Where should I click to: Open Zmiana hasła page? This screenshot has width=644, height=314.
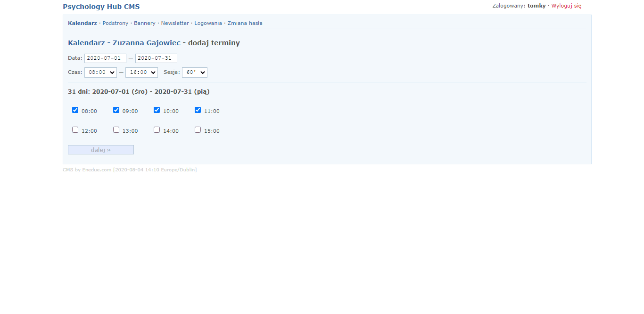[x=245, y=23]
